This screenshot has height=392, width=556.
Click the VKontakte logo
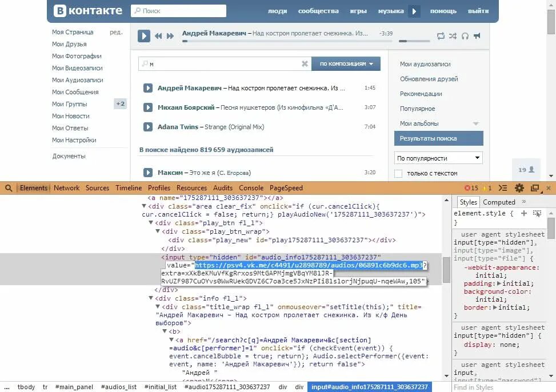coord(88,11)
